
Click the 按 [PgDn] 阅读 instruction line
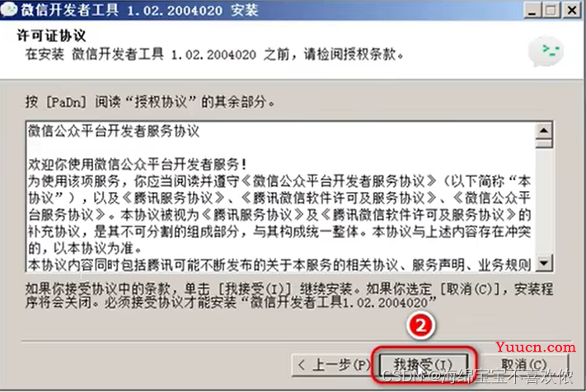click(x=150, y=101)
